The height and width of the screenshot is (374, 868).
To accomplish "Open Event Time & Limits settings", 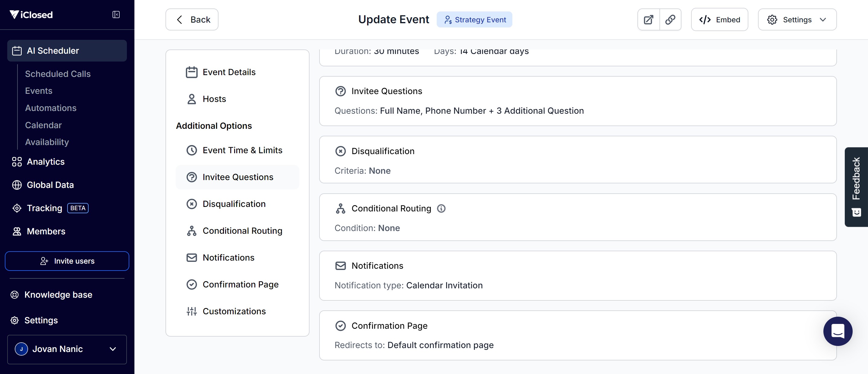I will [x=242, y=150].
